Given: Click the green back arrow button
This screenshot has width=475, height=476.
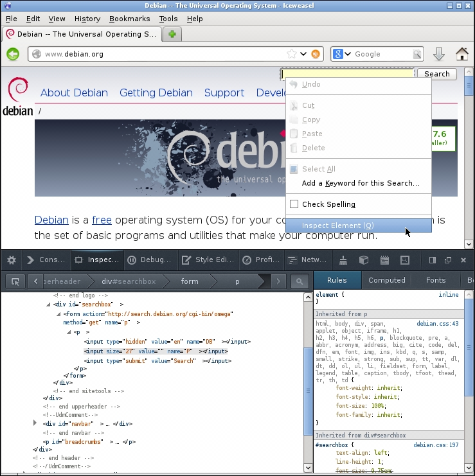Looking at the screenshot, I should 13,55.
